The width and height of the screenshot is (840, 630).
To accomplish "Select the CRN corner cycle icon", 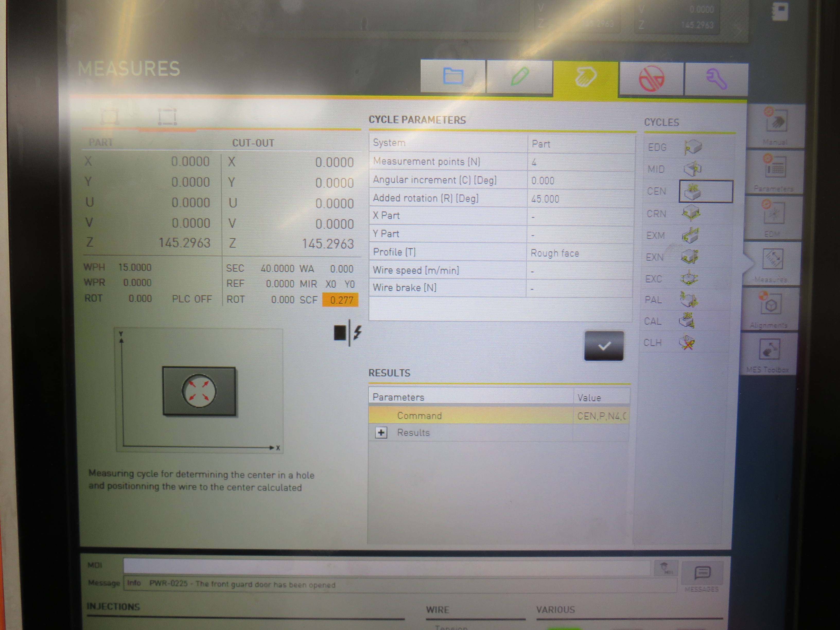I will [x=691, y=213].
